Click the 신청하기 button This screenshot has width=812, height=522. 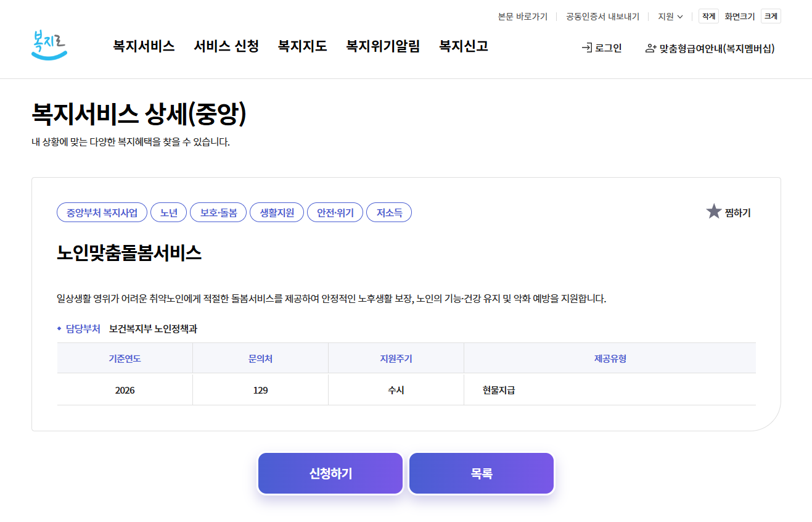click(x=330, y=473)
